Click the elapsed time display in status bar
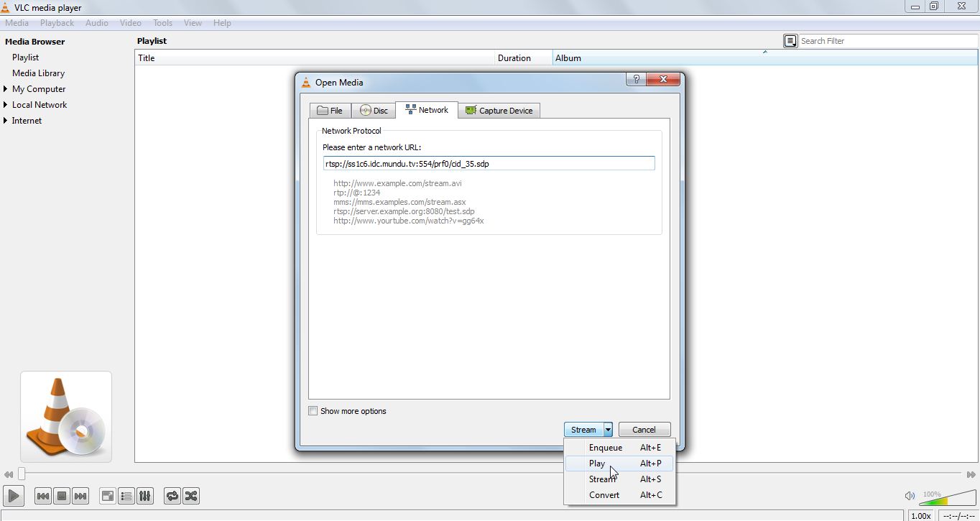 pos(958,516)
